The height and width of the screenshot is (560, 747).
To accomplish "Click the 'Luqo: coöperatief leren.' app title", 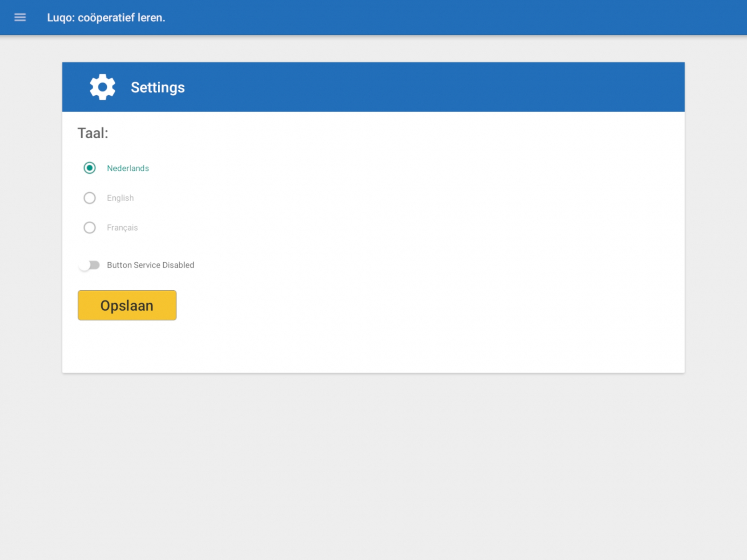I will (106, 18).
